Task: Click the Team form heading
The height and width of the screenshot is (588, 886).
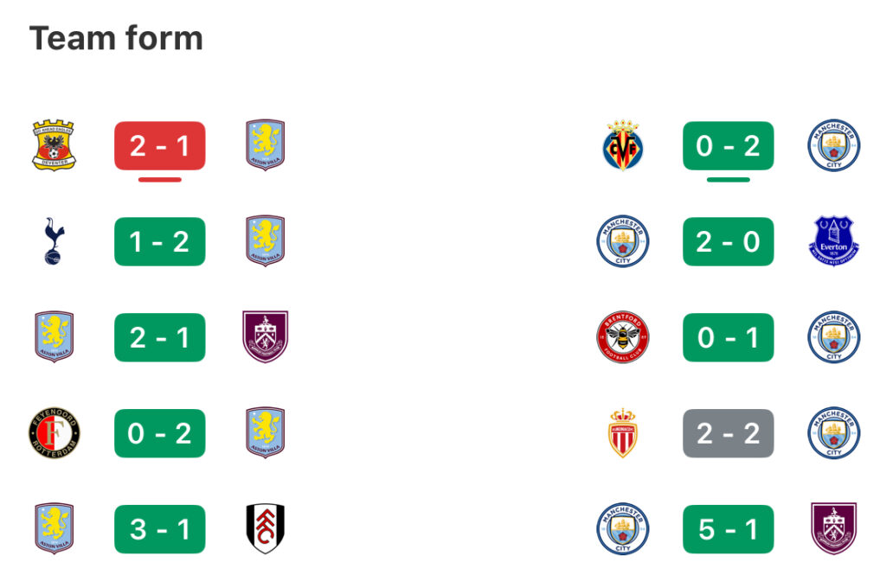Action: (x=116, y=38)
